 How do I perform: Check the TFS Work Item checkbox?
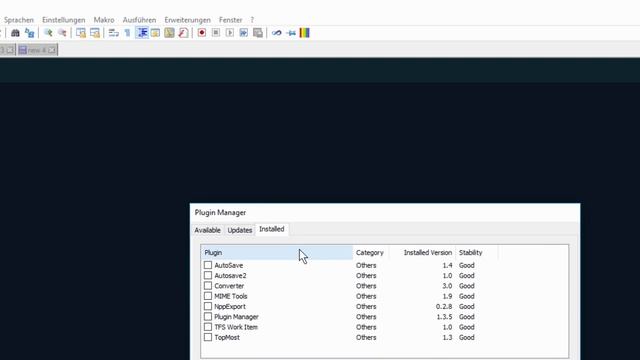[208, 327]
